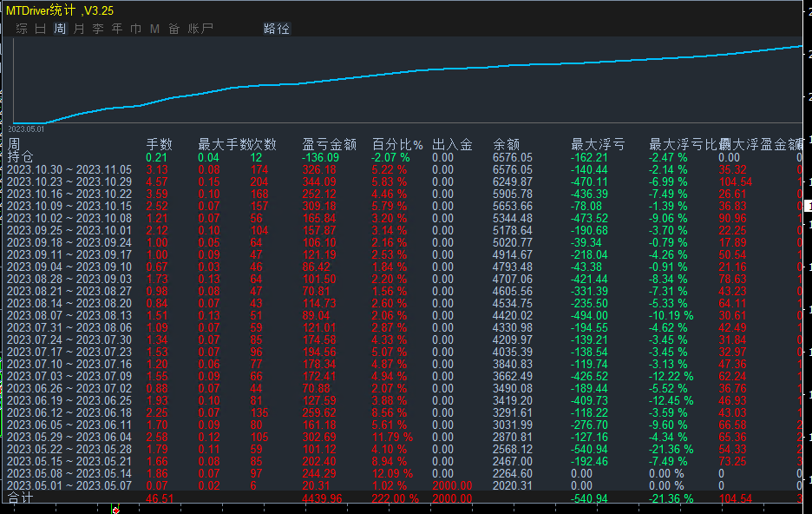Select the 2023.05.01 ~ 2023.05.07 week row
812x514 pixels.
coord(69,485)
